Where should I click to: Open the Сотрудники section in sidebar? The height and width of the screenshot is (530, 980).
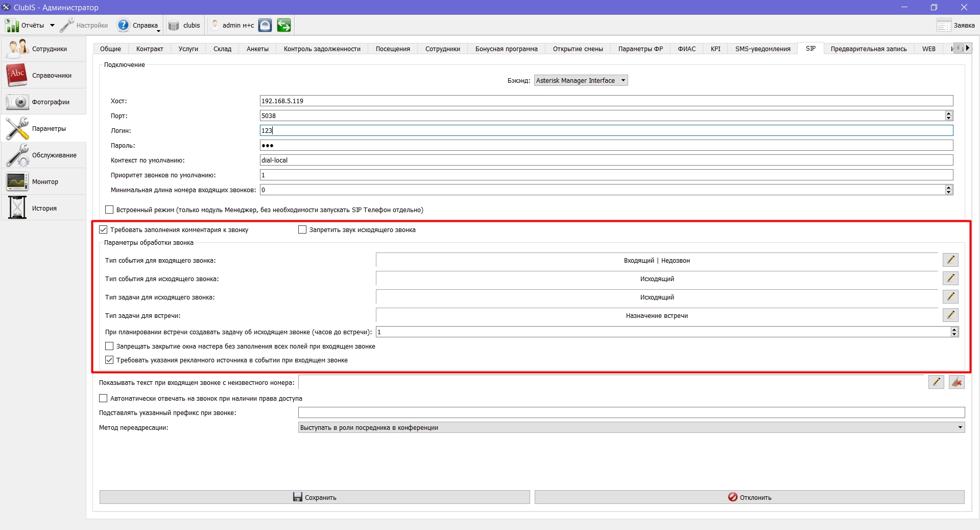pos(43,49)
